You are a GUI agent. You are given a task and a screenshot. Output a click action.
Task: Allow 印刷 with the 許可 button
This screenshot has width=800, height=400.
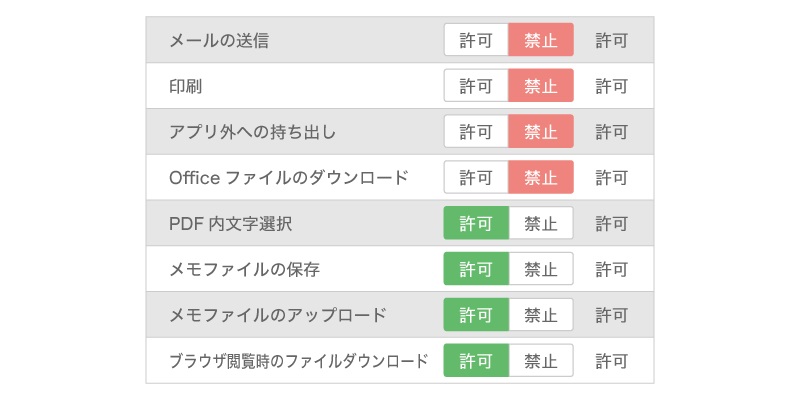pyautogui.click(x=476, y=86)
